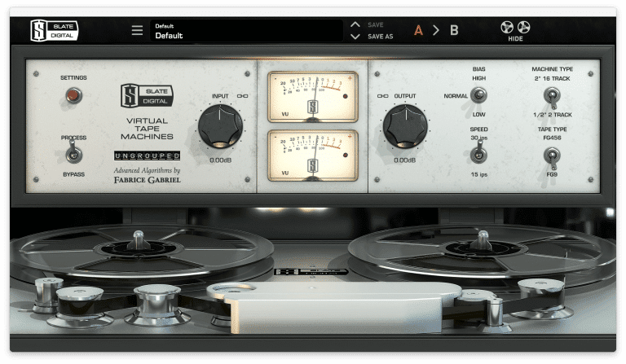The height and width of the screenshot is (364, 626).
Task: Click the 30 ips speed label
Action: [x=478, y=138]
